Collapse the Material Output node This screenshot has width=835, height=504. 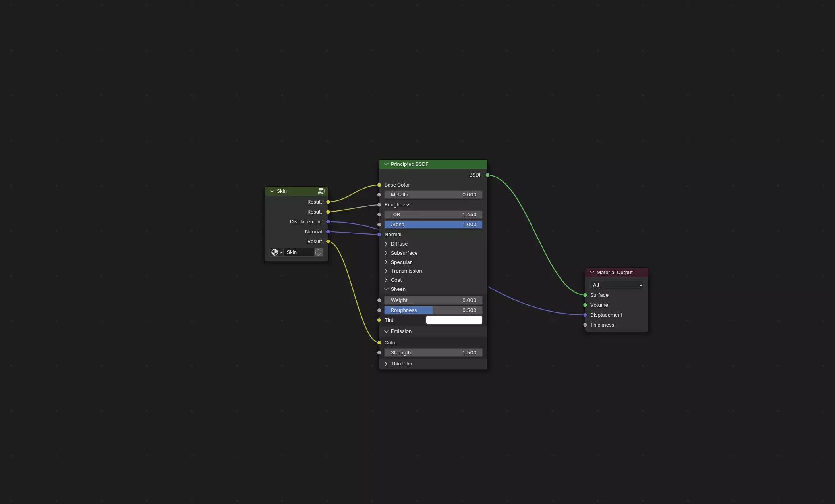point(592,273)
